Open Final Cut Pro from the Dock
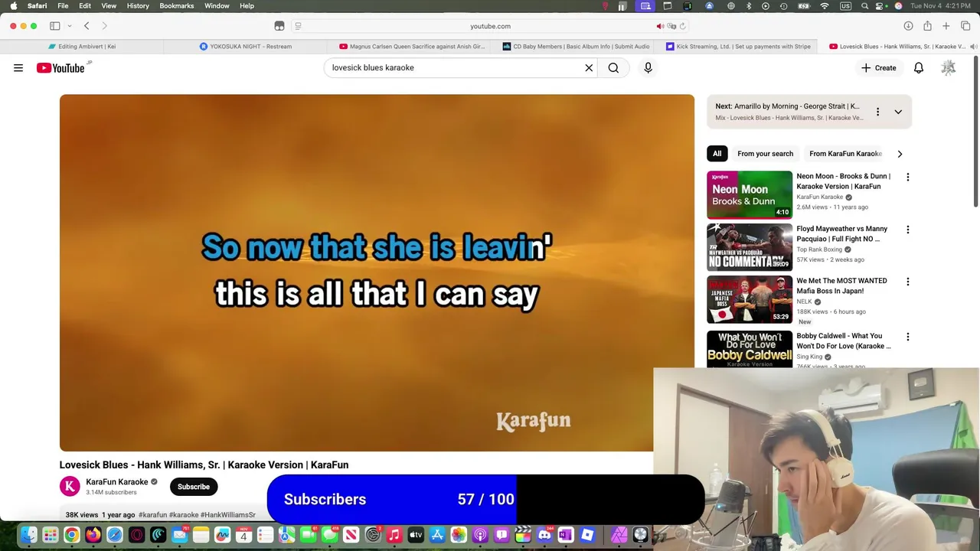 523,535
